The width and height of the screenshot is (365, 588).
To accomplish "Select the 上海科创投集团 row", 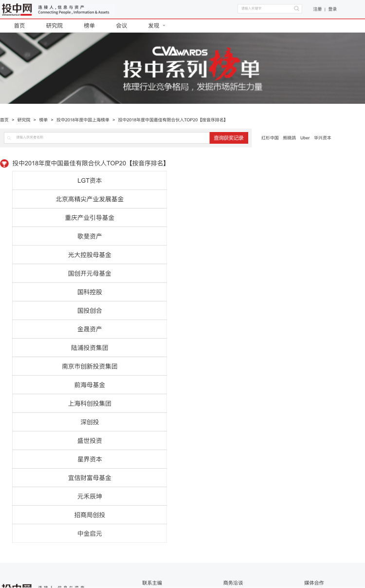I will click(x=90, y=403).
